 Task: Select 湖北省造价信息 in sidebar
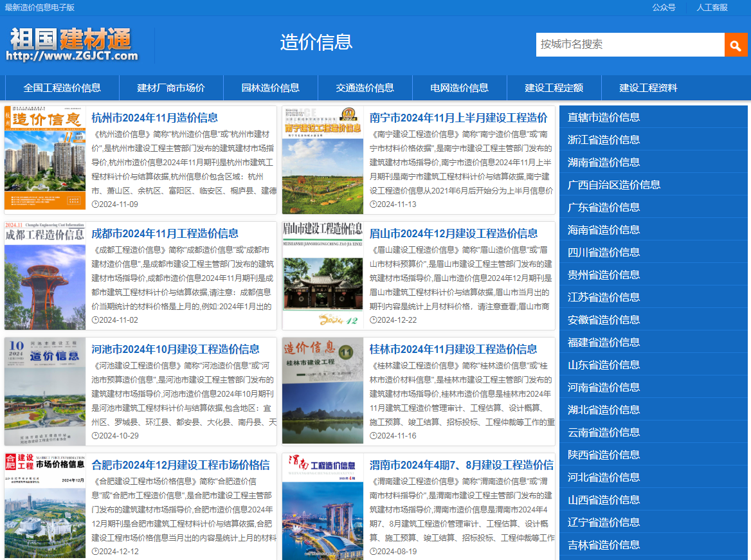click(653, 410)
